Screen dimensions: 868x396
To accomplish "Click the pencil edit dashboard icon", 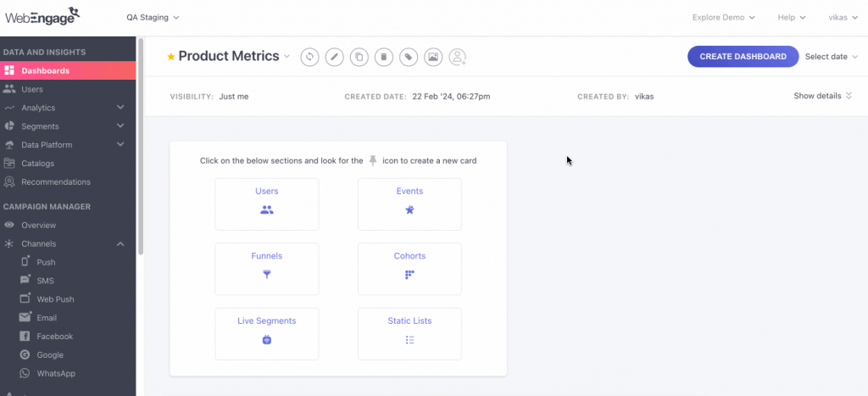I will (x=335, y=57).
